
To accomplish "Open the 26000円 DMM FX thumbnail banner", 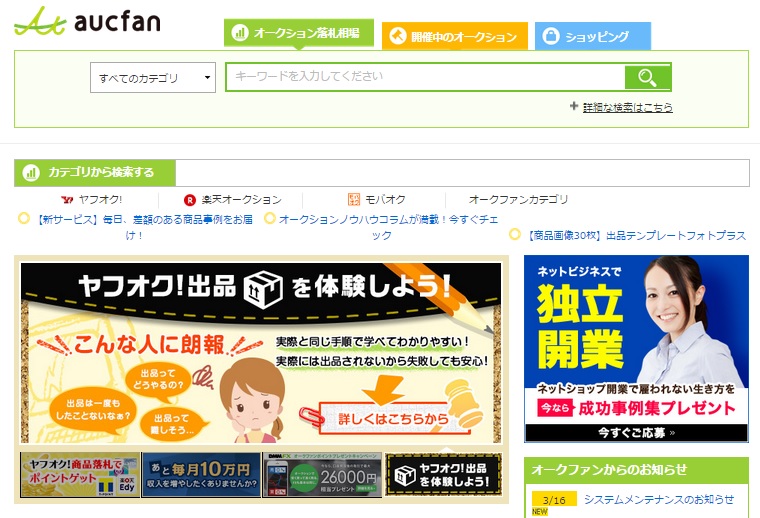I will [x=322, y=475].
